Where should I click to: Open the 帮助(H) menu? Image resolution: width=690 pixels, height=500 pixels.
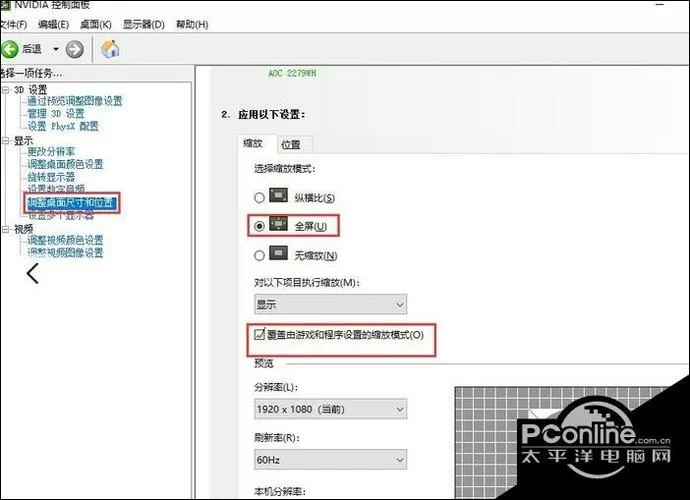(192, 25)
